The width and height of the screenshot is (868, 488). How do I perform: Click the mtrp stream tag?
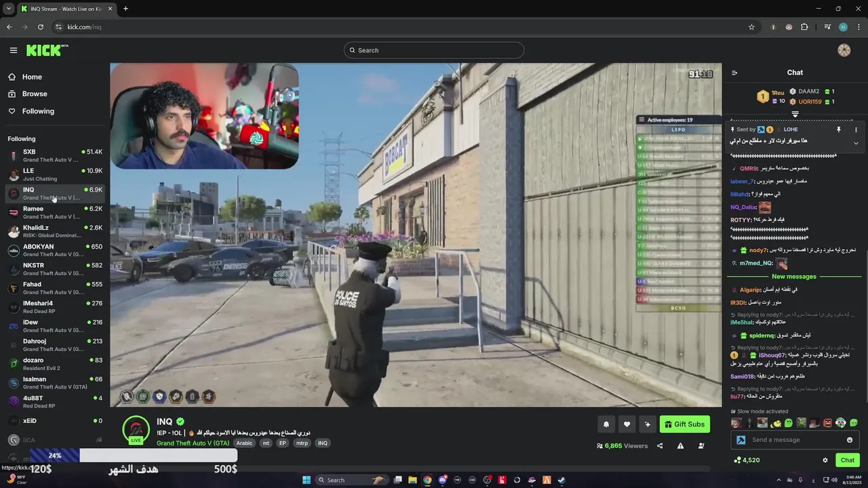[x=302, y=443]
